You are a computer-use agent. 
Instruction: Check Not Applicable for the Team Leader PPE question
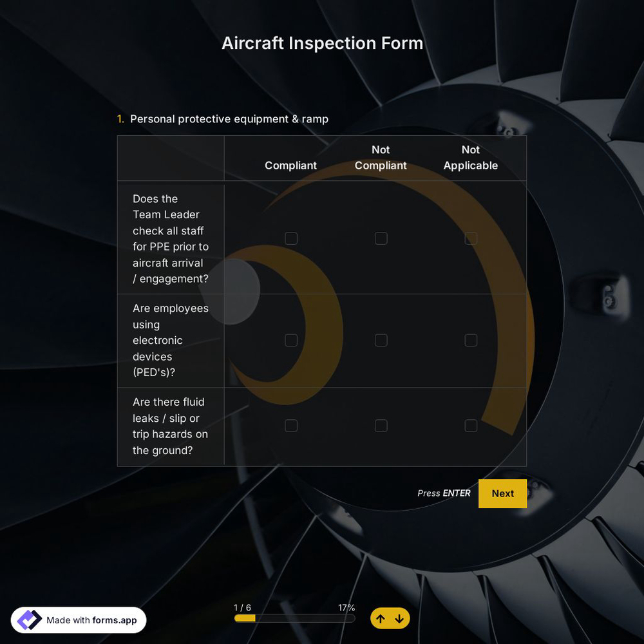(471, 238)
